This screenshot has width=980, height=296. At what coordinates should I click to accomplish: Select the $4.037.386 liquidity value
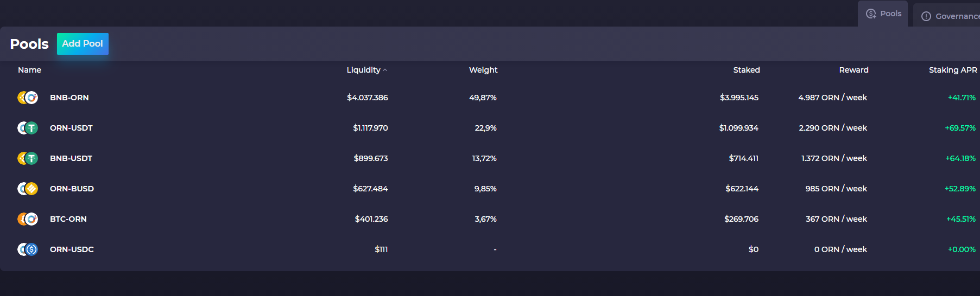(x=368, y=98)
